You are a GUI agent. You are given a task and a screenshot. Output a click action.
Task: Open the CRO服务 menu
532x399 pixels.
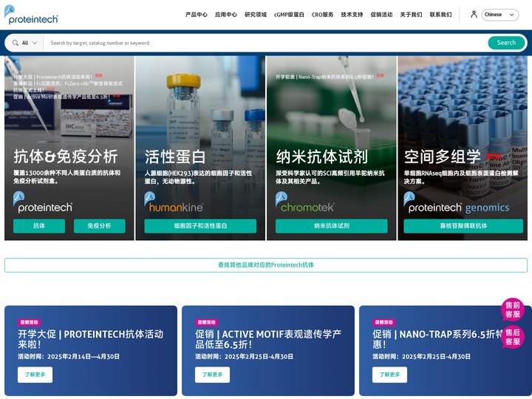322,15
